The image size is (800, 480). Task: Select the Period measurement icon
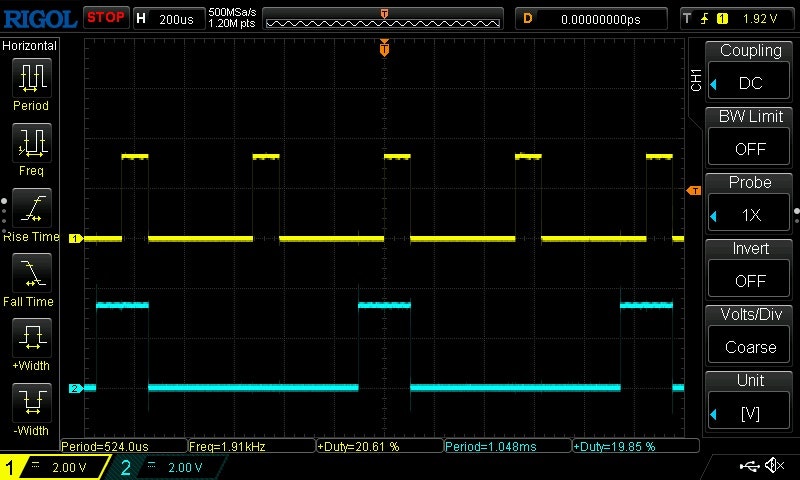pos(32,78)
